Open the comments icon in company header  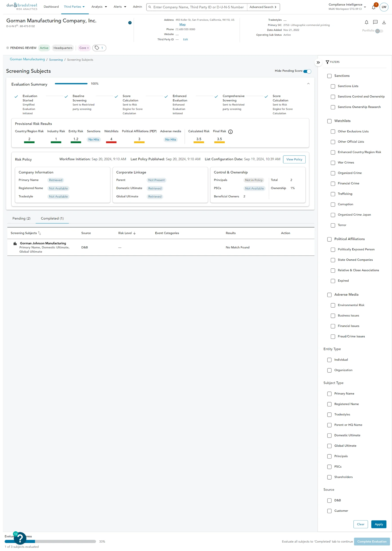click(375, 22)
